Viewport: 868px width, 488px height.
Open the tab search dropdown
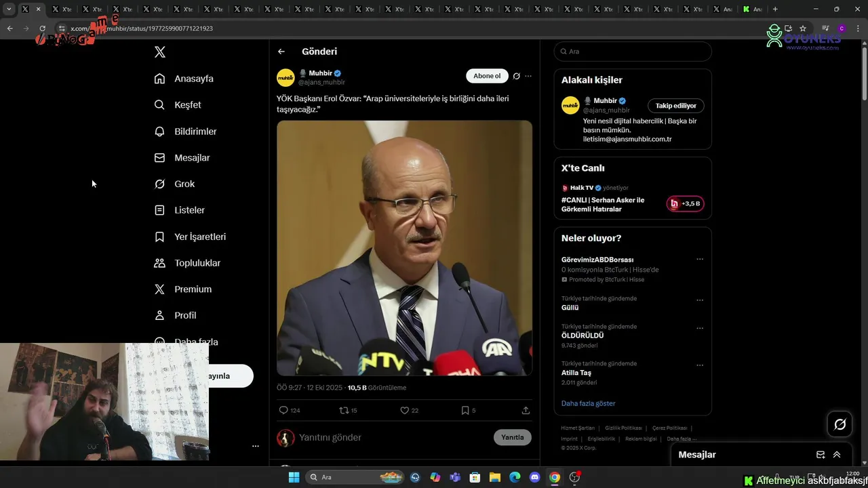pyautogui.click(x=9, y=9)
